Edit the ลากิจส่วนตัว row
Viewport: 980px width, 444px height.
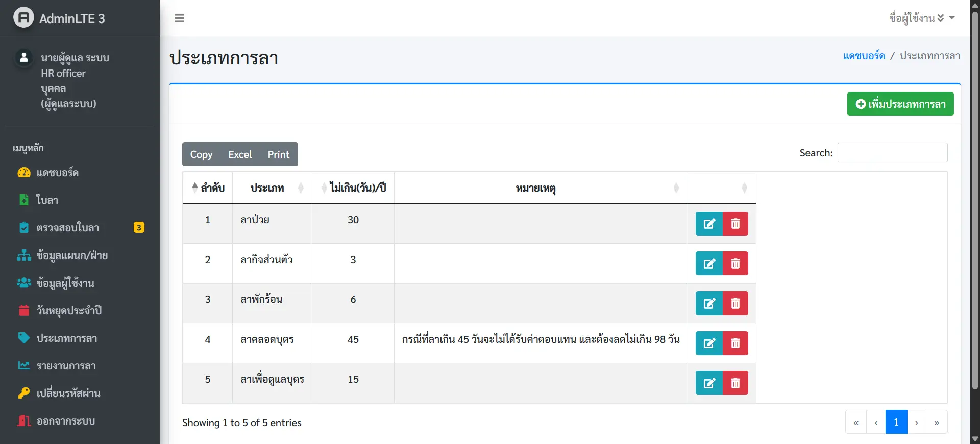[x=709, y=263]
